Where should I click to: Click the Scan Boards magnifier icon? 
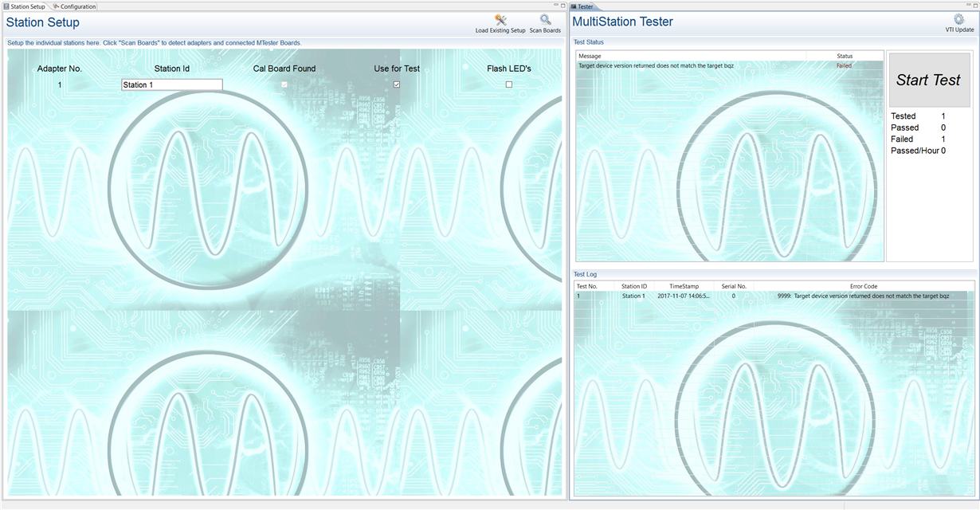click(x=545, y=20)
